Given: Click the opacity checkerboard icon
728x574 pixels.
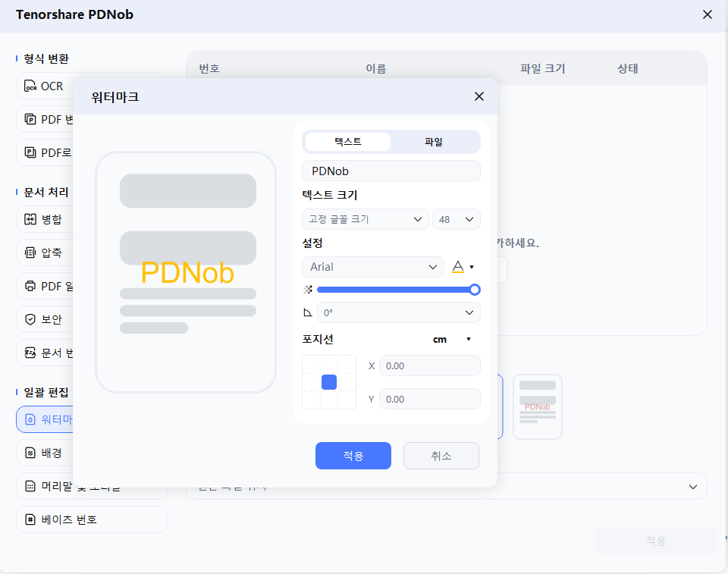Looking at the screenshot, I should click(x=308, y=290).
